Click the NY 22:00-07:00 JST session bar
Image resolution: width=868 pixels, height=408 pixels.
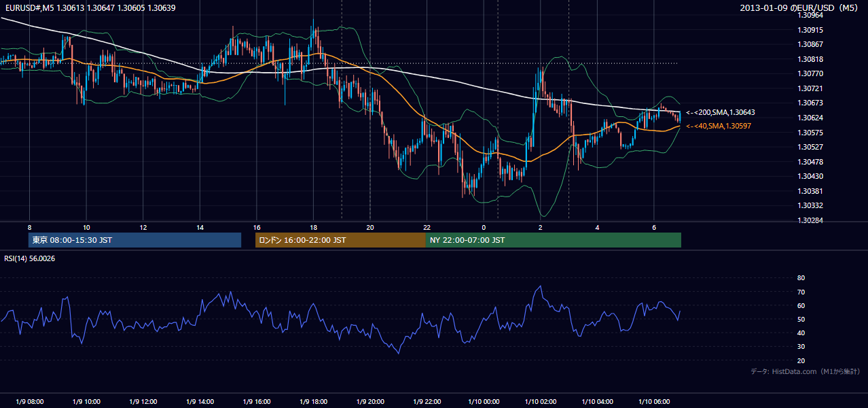pos(554,240)
